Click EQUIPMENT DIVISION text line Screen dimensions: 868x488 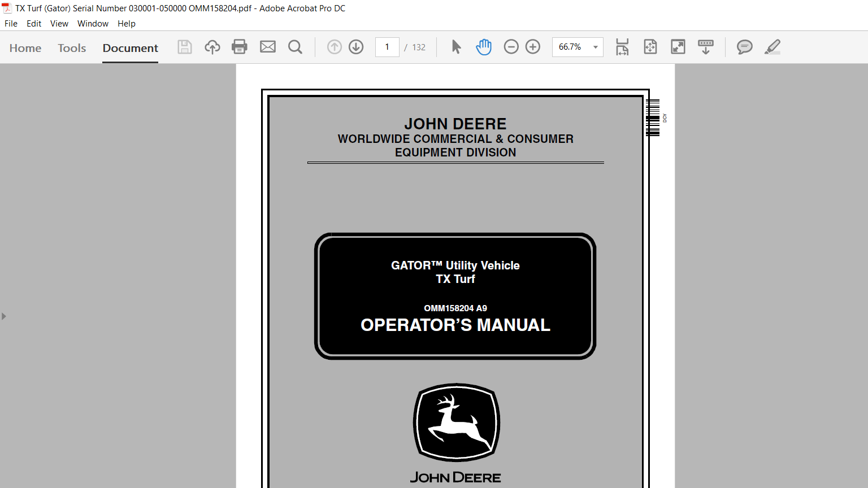[455, 152]
